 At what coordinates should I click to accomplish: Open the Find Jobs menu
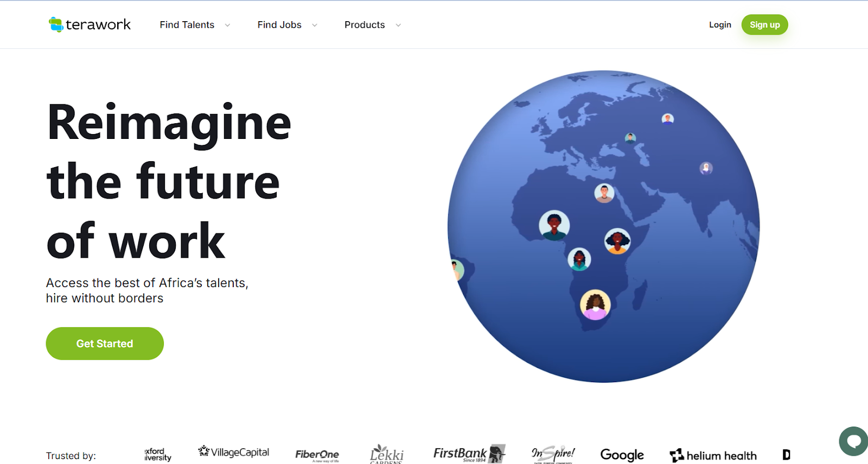click(279, 25)
